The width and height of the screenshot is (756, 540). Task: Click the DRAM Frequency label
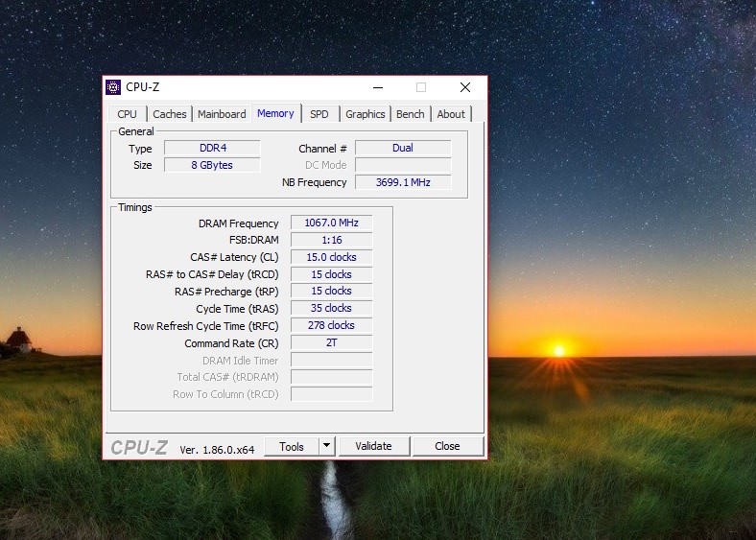tap(239, 223)
